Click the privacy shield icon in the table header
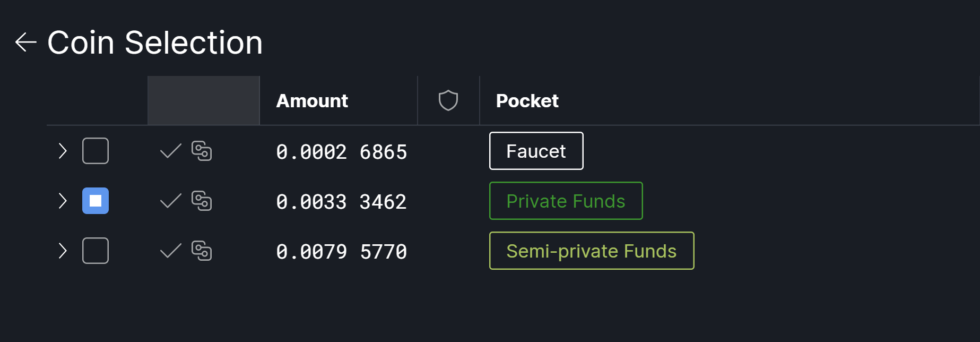The width and height of the screenshot is (980, 342). click(448, 100)
